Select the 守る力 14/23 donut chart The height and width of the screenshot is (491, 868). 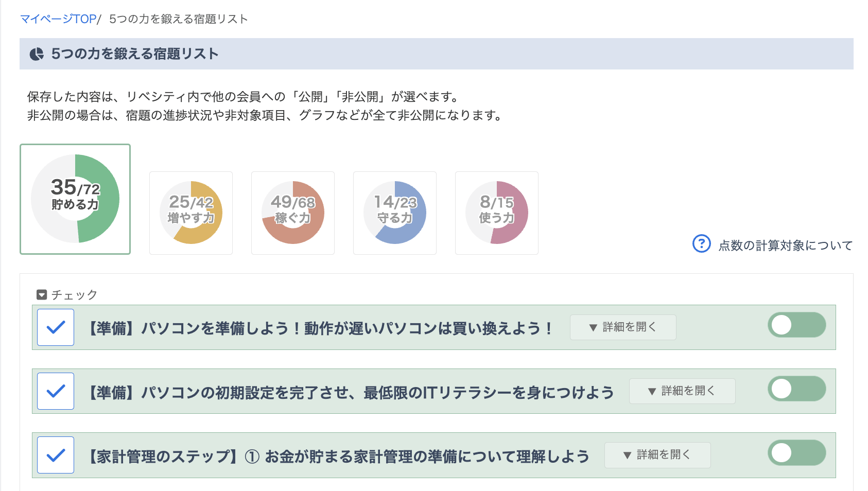(395, 213)
